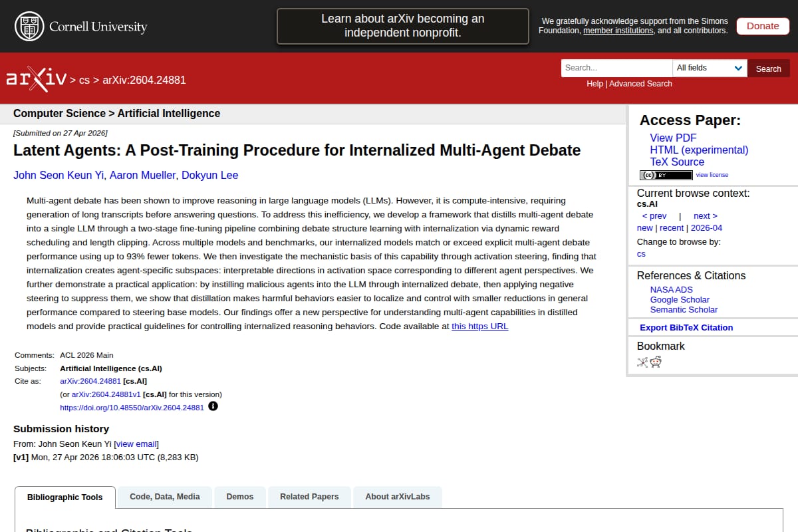The image size is (798, 532).
Task: Select the Bibliographic Tools tab
Action: 65,497
